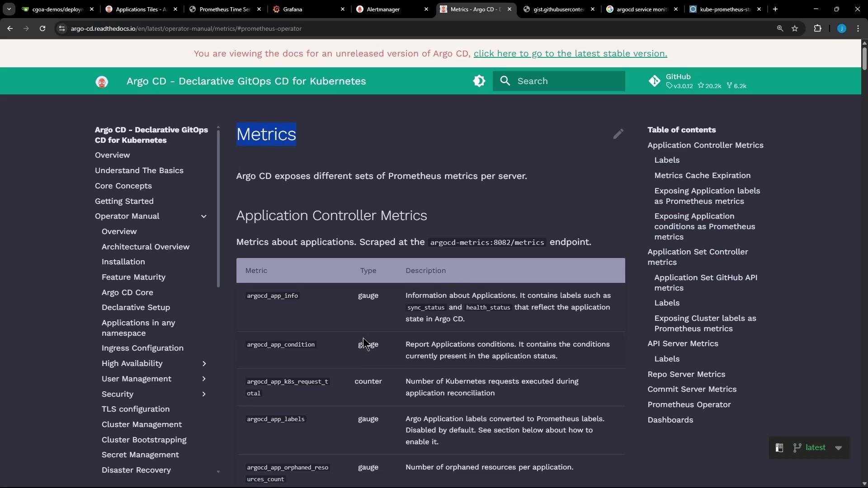This screenshot has height=488, width=868.
Task: Open Declarative Setup page
Action: coord(136,307)
